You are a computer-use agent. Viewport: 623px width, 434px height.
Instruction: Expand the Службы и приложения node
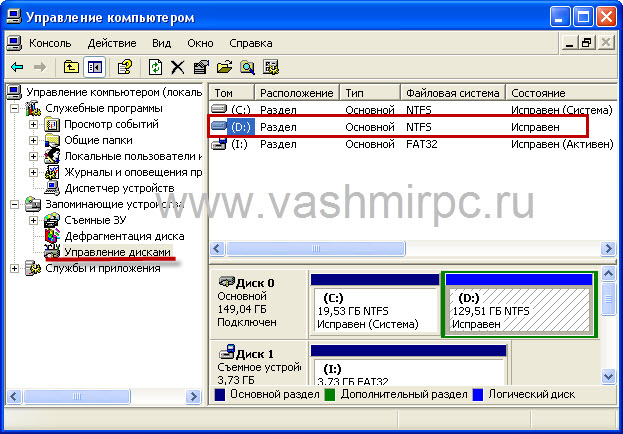[15, 268]
